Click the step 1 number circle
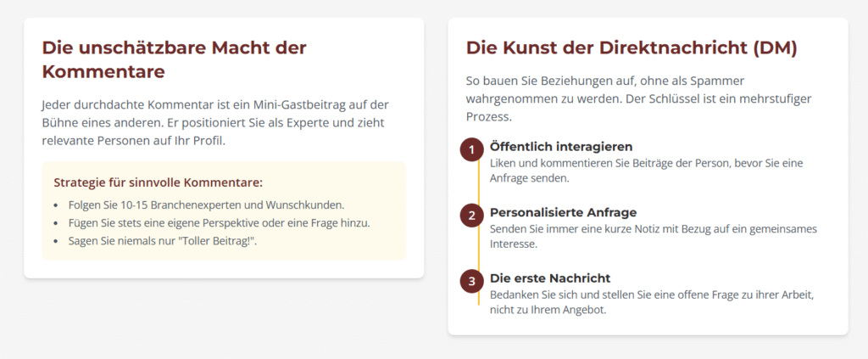Image resolution: width=868 pixels, height=359 pixels. (x=470, y=150)
